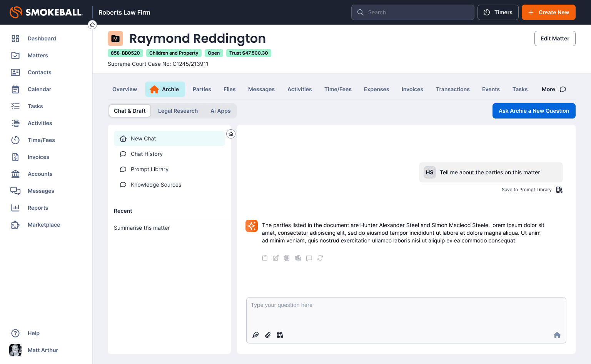This screenshot has width=591, height=364.
Task: Go to the Files tab
Action: click(230, 89)
